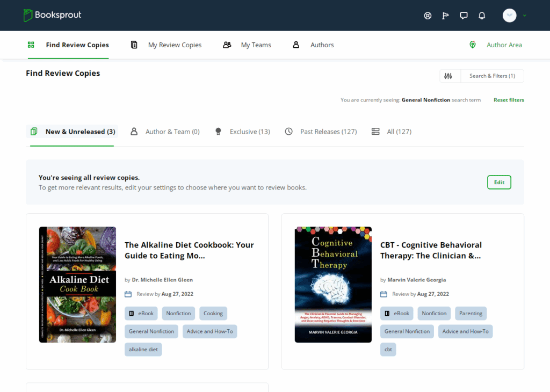Screen dimensions: 550x392
Task: Select the Parenting tag on CBT book
Action: pos(471,313)
